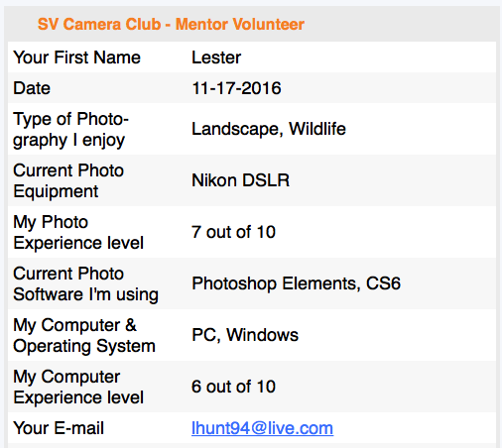Viewport: 502px width, 448px height.
Task: Click the 6 out of 10 rating
Action: tap(233, 387)
